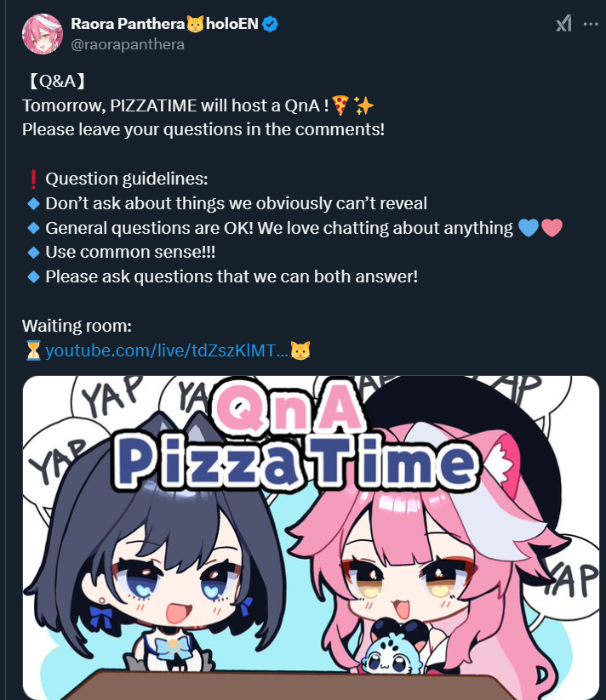
Task: Open the QnA PizzaTime image
Action: 311,538
